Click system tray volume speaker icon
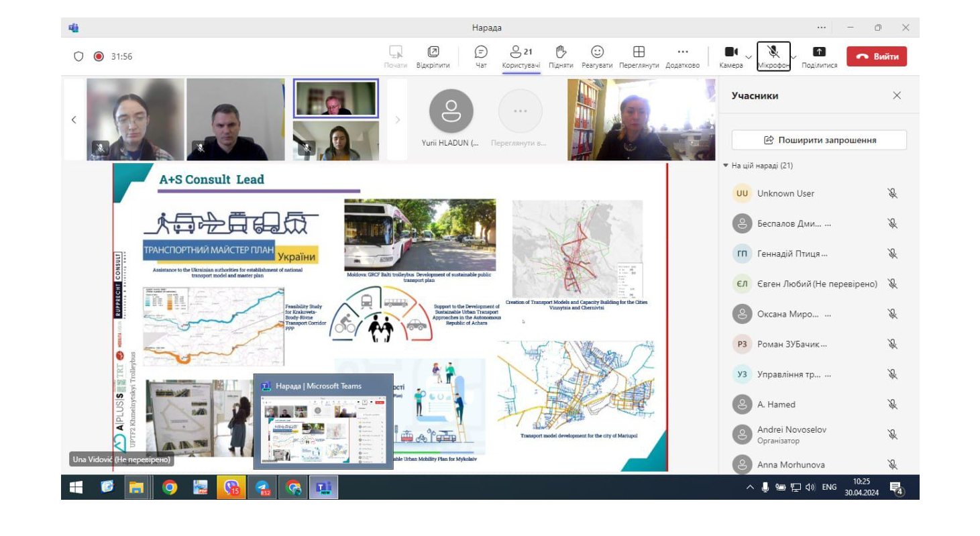Image resolution: width=980 pixels, height=536 pixels. tap(810, 488)
